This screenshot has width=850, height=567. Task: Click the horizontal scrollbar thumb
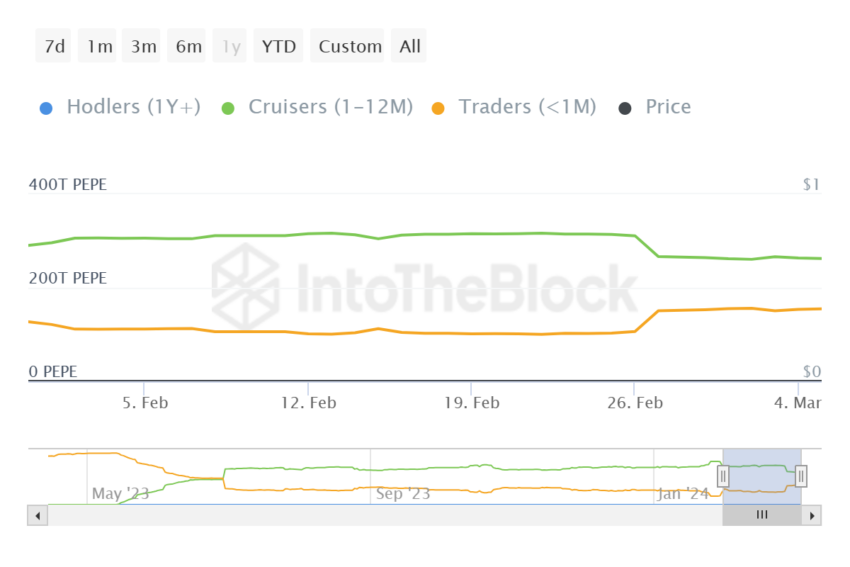tap(762, 515)
